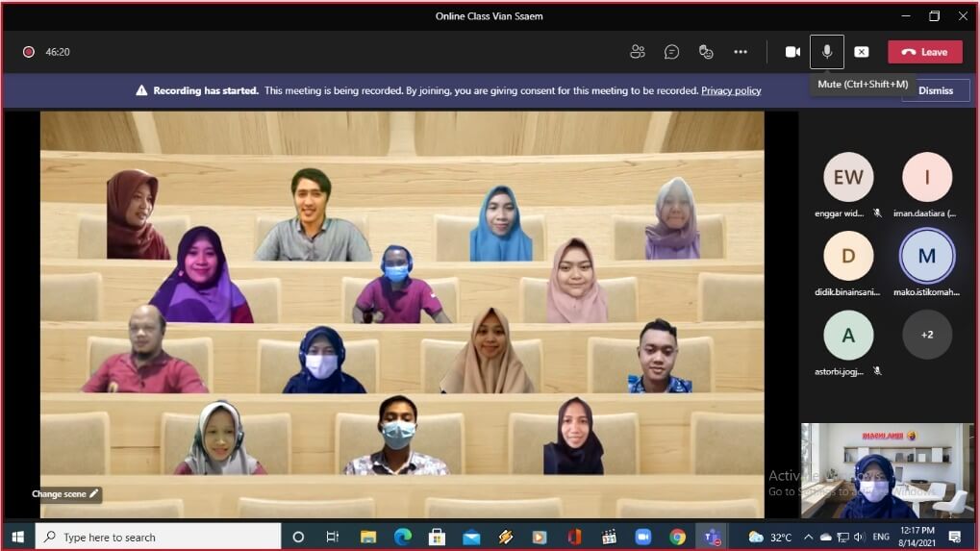The height and width of the screenshot is (551, 980).
Task: Launch Microsoft Edge from taskbar
Action: (403, 537)
